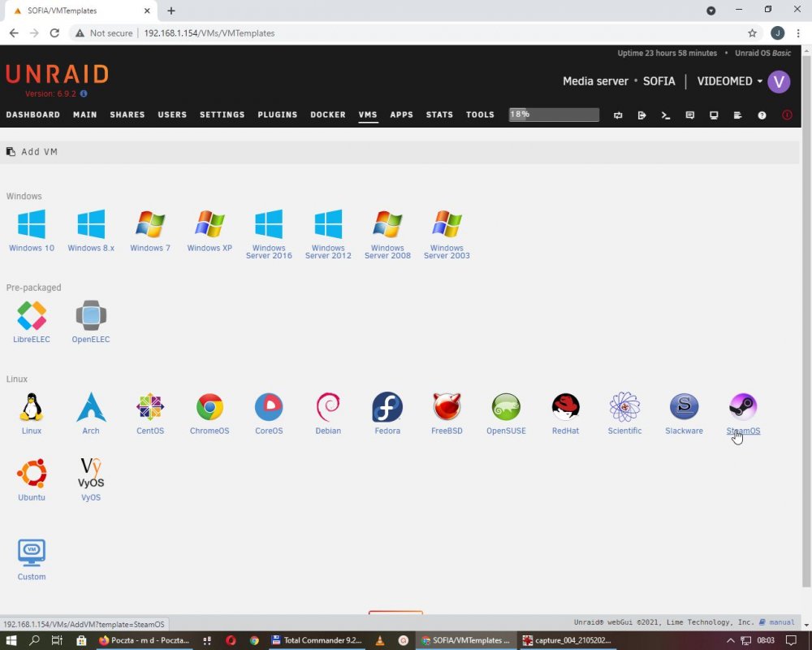812x650 pixels.
Task: Click the logout icon in toolbar
Action: coord(642,115)
